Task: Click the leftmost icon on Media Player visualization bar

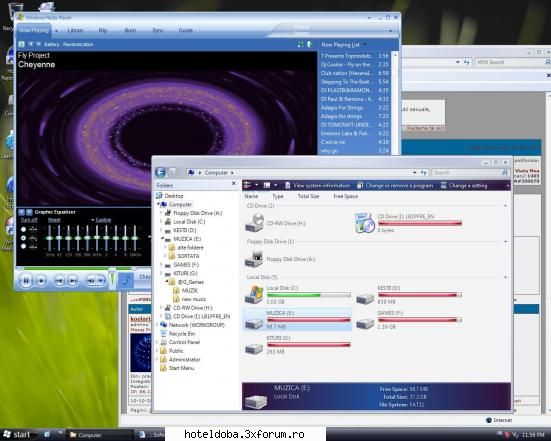Action: [21, 44]
